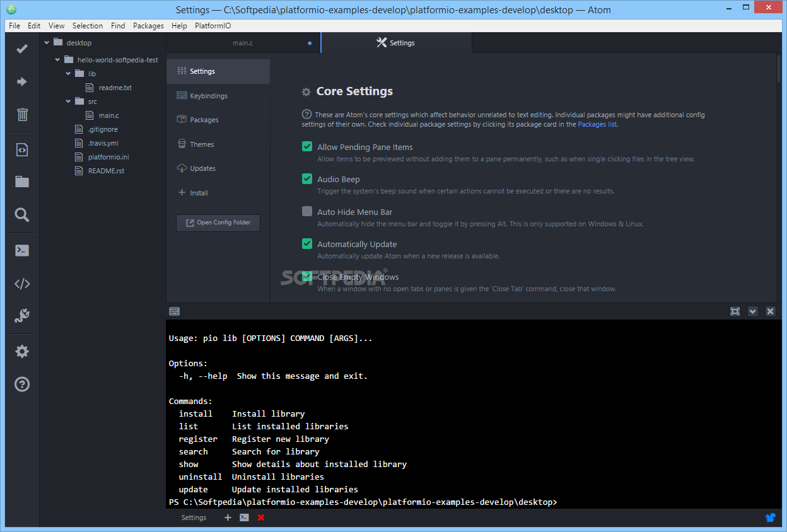787x532 pixels.
Task: Click the Clean trash can icon
Action: click(x=22, y=114)
